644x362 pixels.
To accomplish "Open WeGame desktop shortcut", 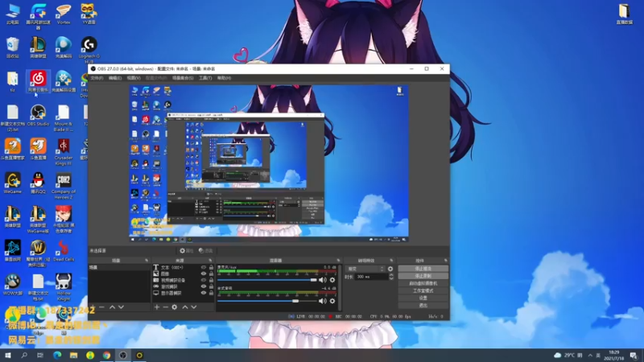I will tap(12, 183).
